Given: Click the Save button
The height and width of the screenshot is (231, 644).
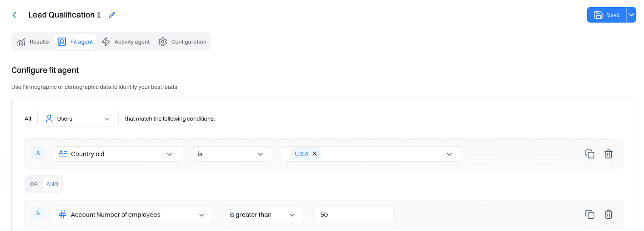Looking at the screenshot, I should click(x=607, y=15).
